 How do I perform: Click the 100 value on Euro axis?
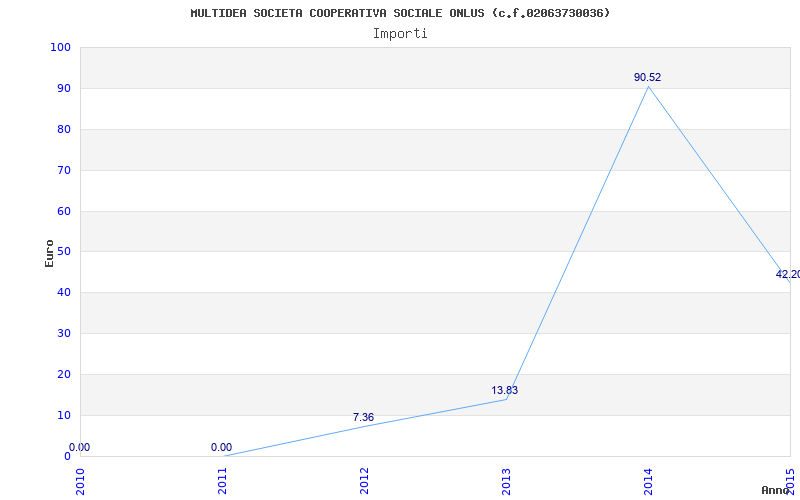tap(60, 47)
